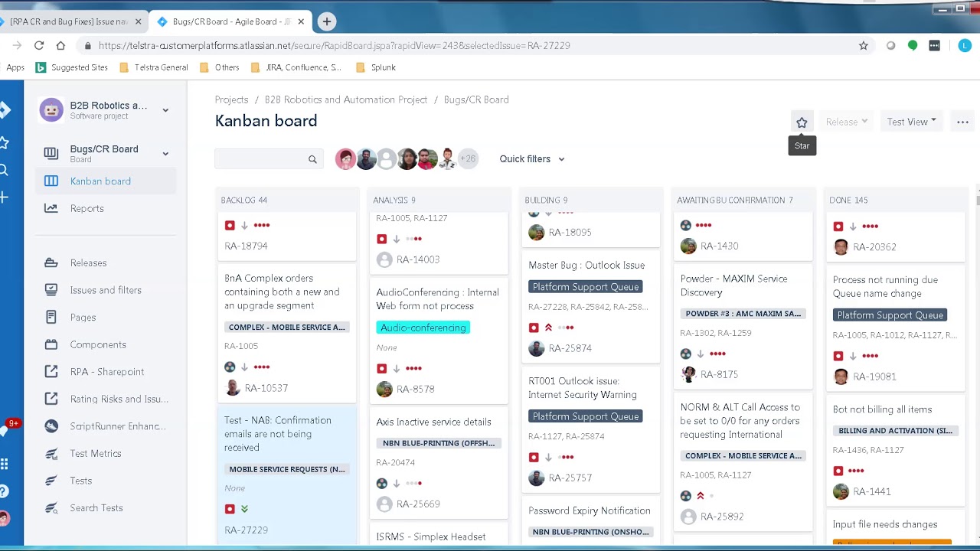Open issue RA-1430 card
Screen dimensions: 980x551
719,246
